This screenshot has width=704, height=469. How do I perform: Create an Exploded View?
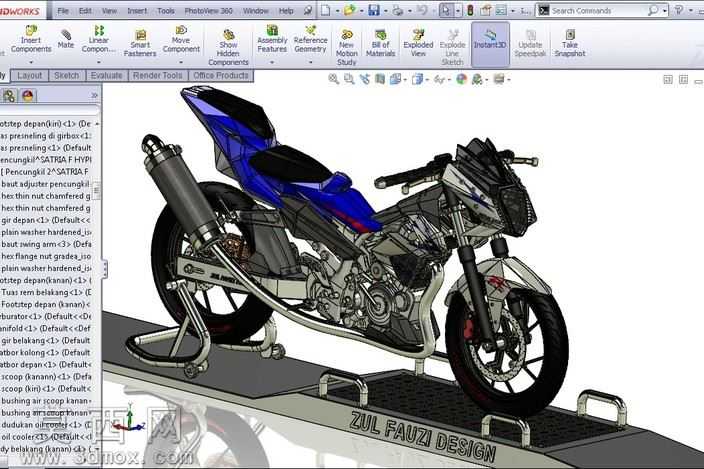(x=418, y=43)
